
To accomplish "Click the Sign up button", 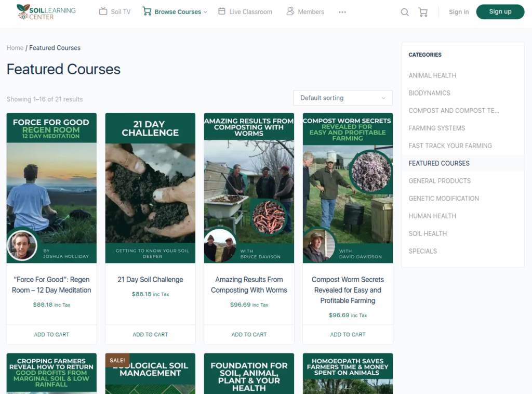I will (x=500, y=12).
